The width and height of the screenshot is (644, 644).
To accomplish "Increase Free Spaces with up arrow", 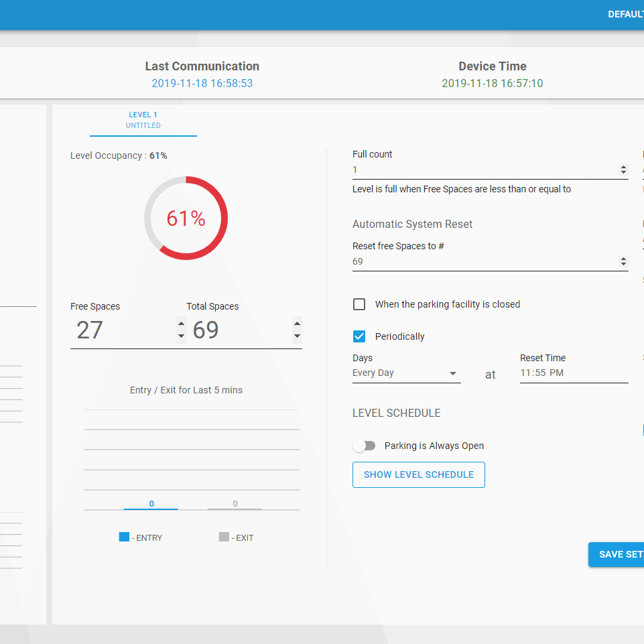I will point(181,324).
